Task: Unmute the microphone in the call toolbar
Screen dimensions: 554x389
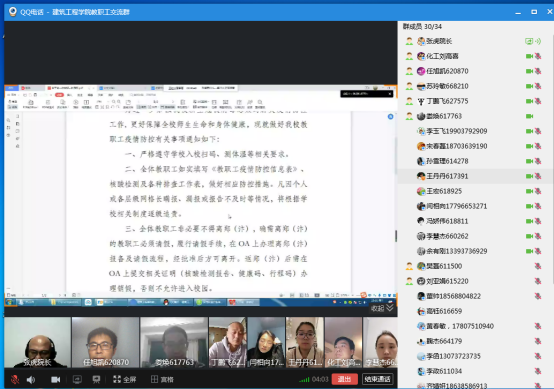Action: pos(15,379)
